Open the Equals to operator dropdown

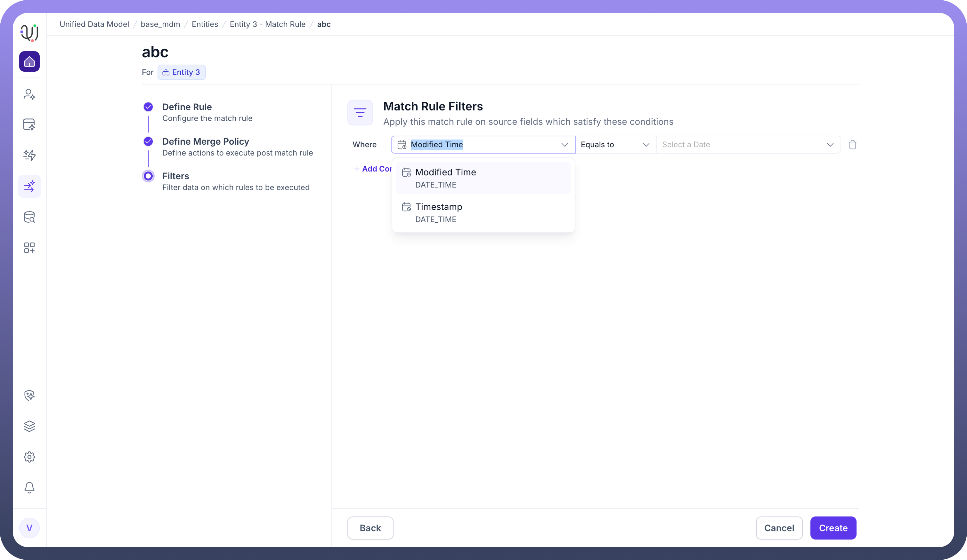615,145
